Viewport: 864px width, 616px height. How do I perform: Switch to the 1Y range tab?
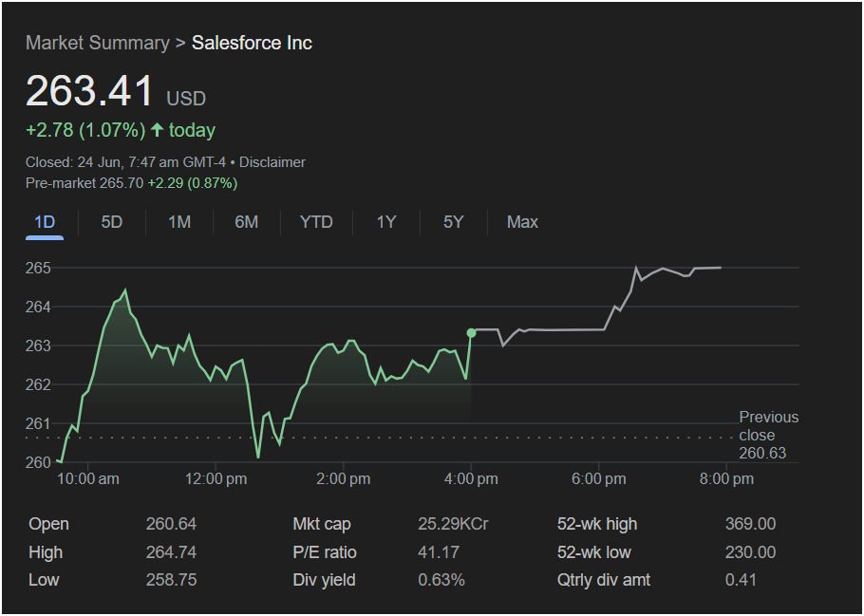point(386,222)
